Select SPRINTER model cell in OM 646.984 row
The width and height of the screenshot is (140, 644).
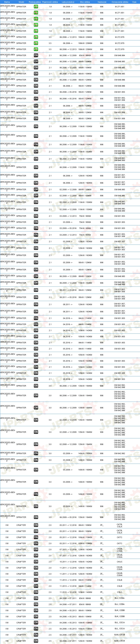[21, 56]
